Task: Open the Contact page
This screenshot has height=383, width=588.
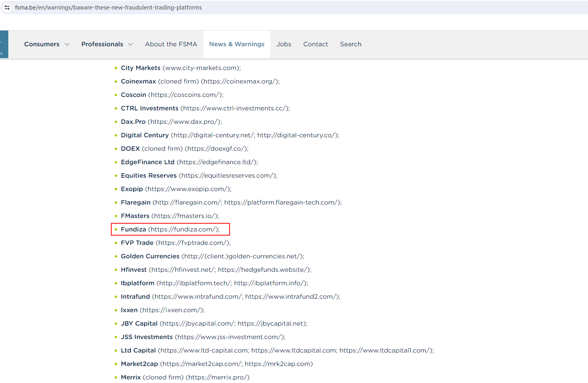Action: tap(316, 44)
